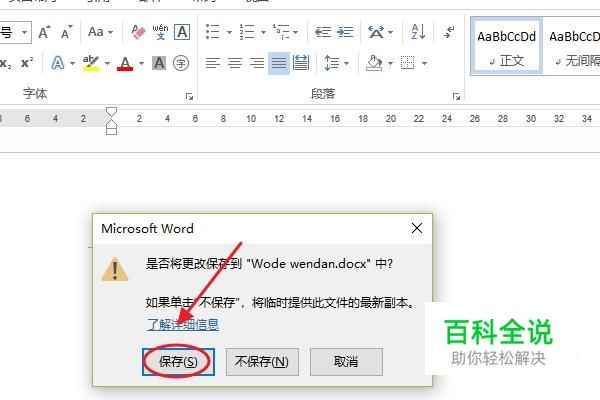Screen dimensions: 600x400
Task: Apply paragraph Shading paint bucket
Action: [374, 63]
